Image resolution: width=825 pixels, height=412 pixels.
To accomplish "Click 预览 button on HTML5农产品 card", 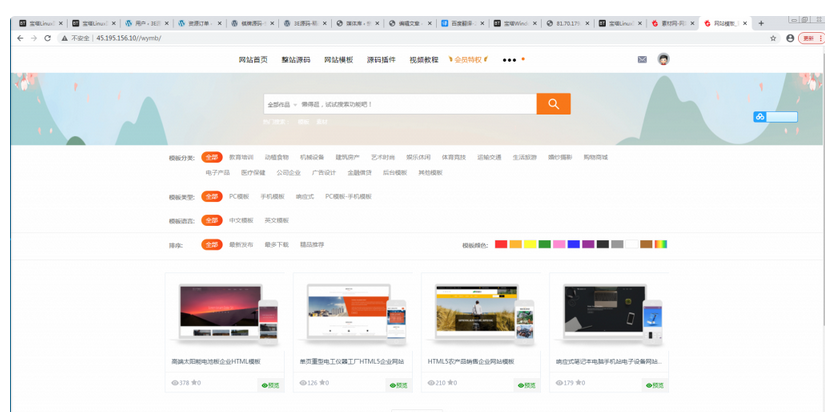I will 527,385.
